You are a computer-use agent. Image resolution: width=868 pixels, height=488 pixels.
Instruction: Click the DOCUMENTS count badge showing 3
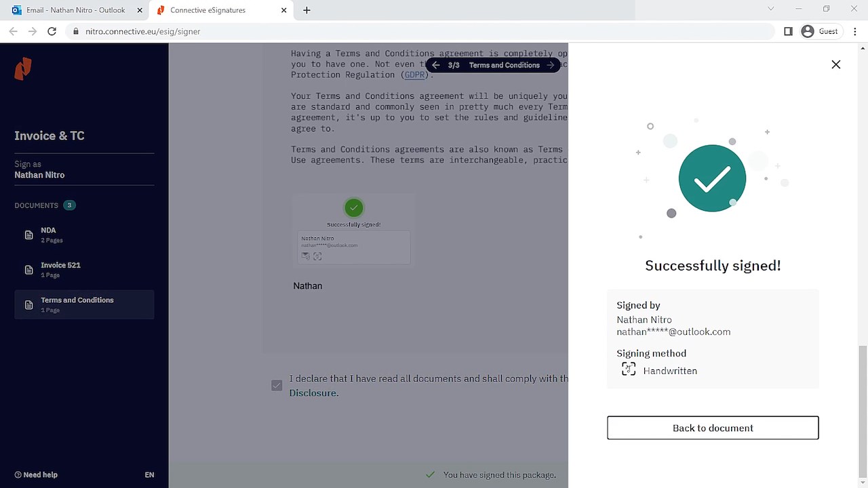click(x=69, y=205)
